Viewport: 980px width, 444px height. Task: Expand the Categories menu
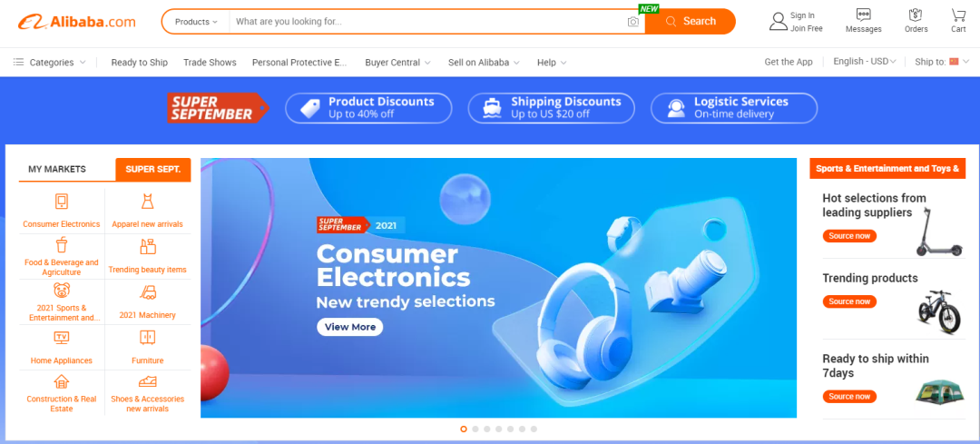point(49,62)
